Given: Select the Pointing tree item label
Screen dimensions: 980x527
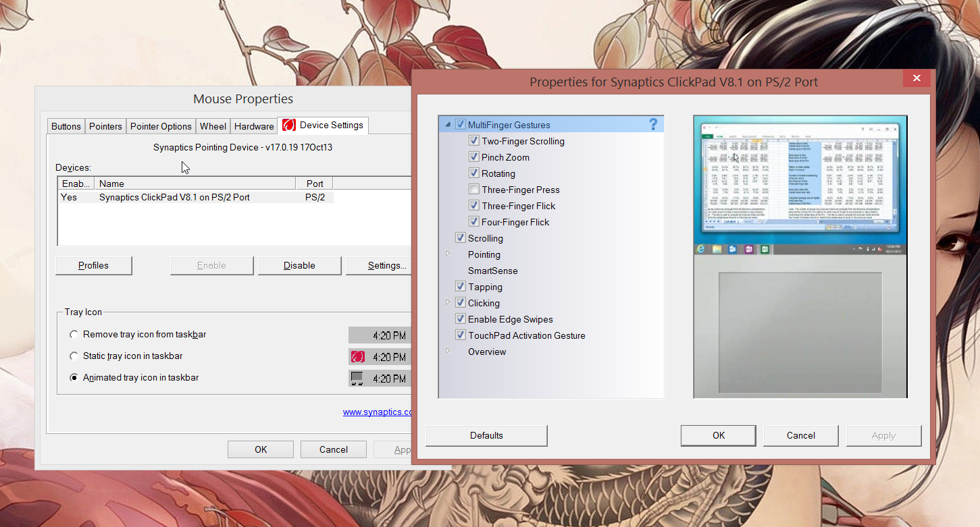Looking at the screenshot, I should (484, 254).
